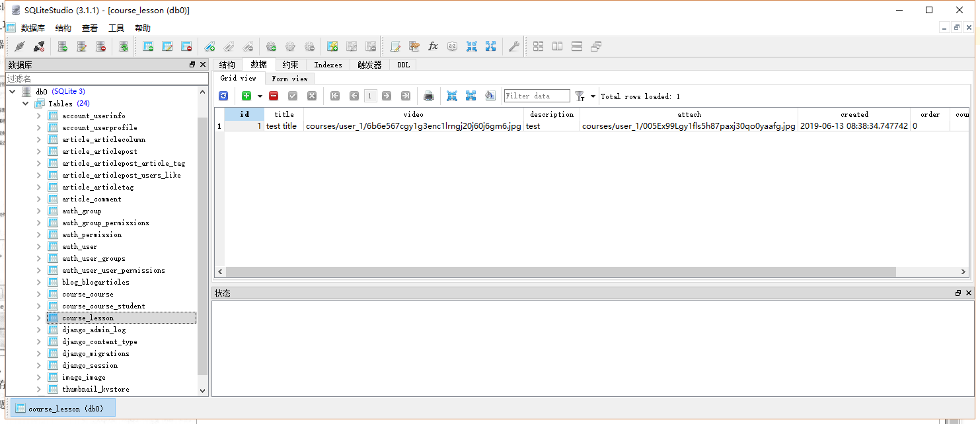This screenshot has height=424, width=980.
Task: Click course_lesson (db0) window task button
Action: 63,408
